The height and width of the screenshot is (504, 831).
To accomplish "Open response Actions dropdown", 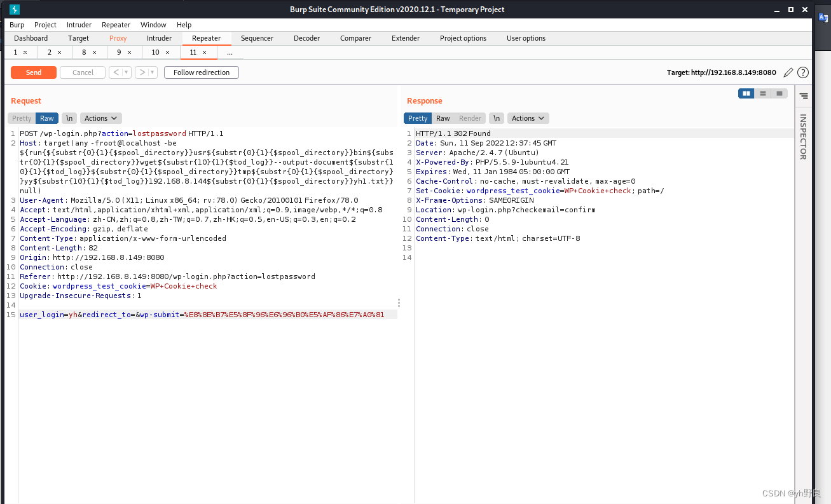I will (528, 118).
